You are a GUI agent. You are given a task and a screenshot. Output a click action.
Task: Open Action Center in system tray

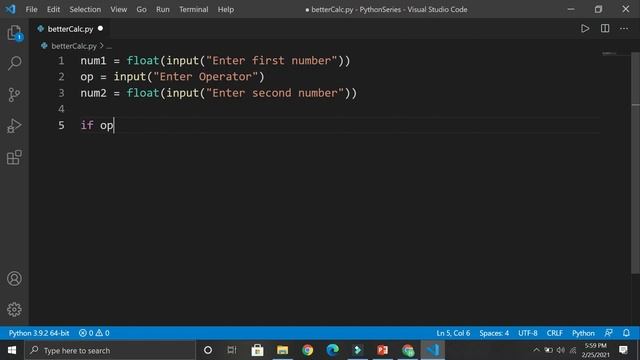623,350
